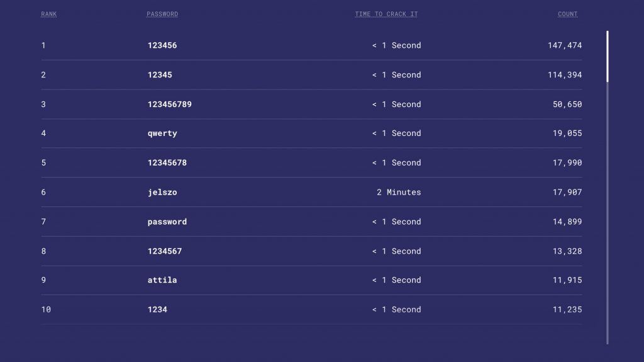Click the 123456789 password text
The image size is (644, 362).
click(169, 105)
